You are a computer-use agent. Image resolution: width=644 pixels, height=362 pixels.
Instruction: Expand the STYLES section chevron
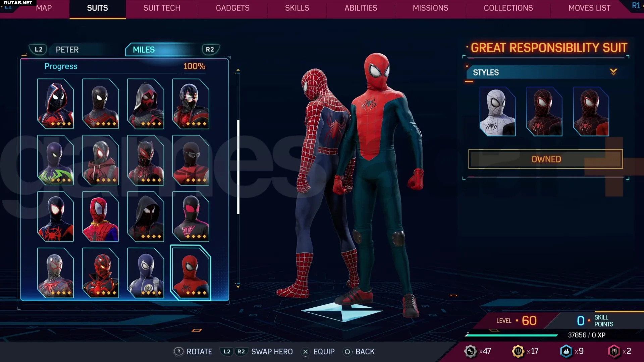coord(613,72)
